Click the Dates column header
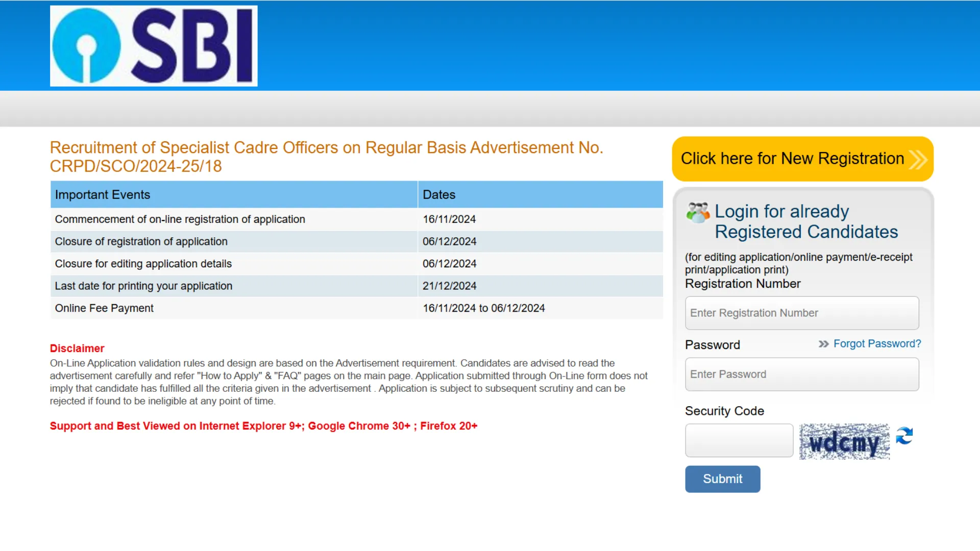Screen dimensions: 980x551 [541, 194]
